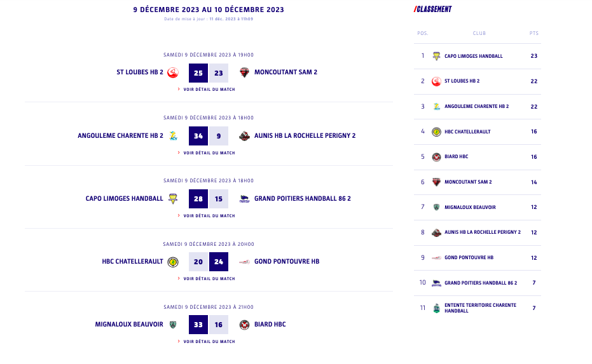Click Entente Territoire Charente Handball logo in standings
The image size is (592, 364).
[x=436, y=308]
